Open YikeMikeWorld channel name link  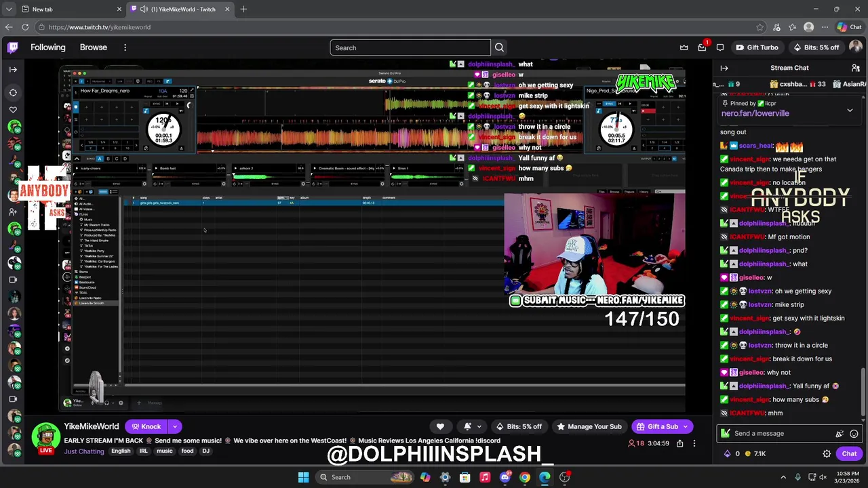coord(91,426)
